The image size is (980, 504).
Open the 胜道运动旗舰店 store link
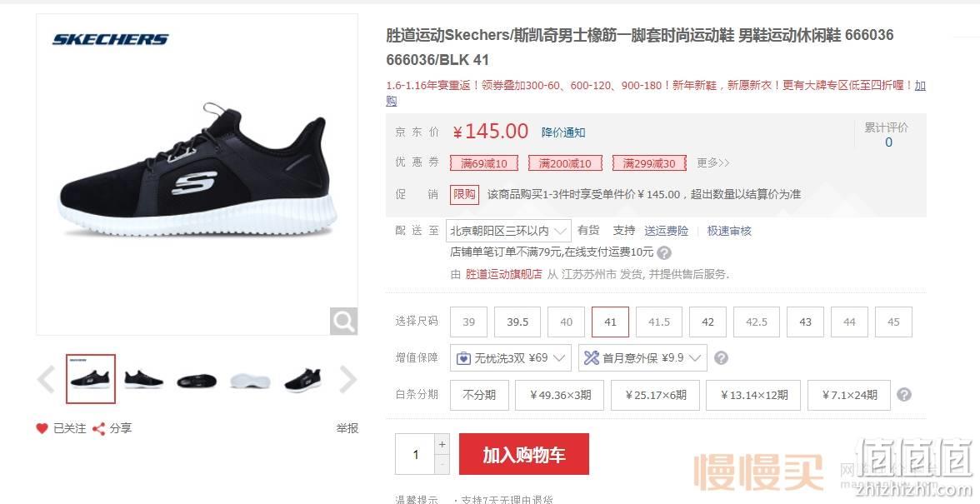pyautogui.click(x=503, y=274)
